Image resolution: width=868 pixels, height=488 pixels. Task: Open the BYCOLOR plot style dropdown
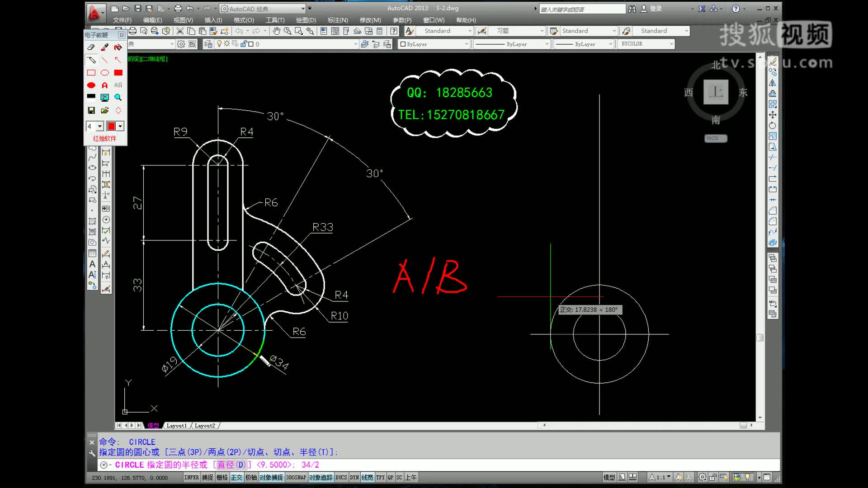pos(671,44)
